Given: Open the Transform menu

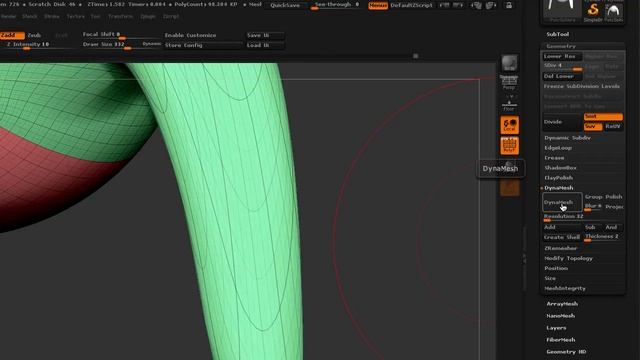Looking at the screenshot, I should 120,17.
